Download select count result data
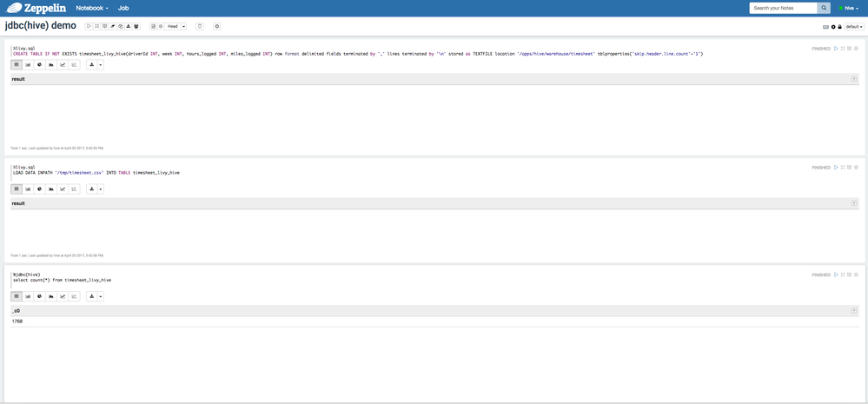This screenshot has height=404, width=868. [x=91, y=296]
